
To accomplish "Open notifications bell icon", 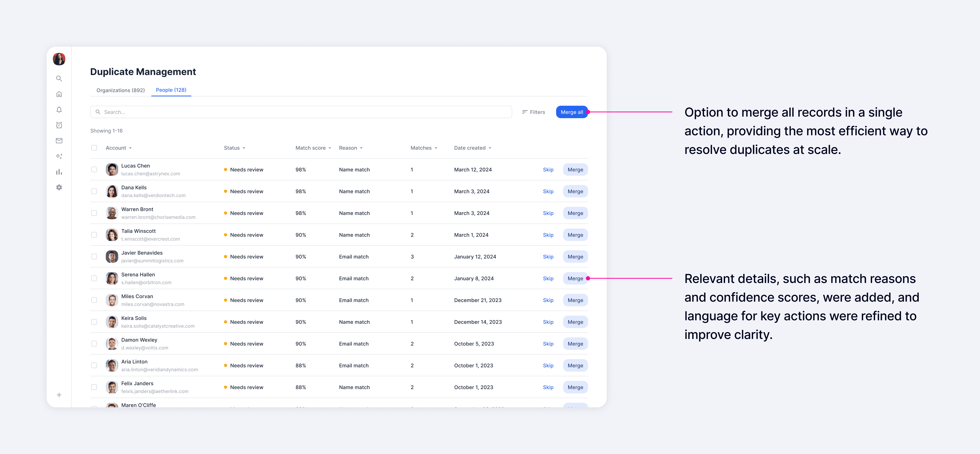I will [x=59, y=110].
